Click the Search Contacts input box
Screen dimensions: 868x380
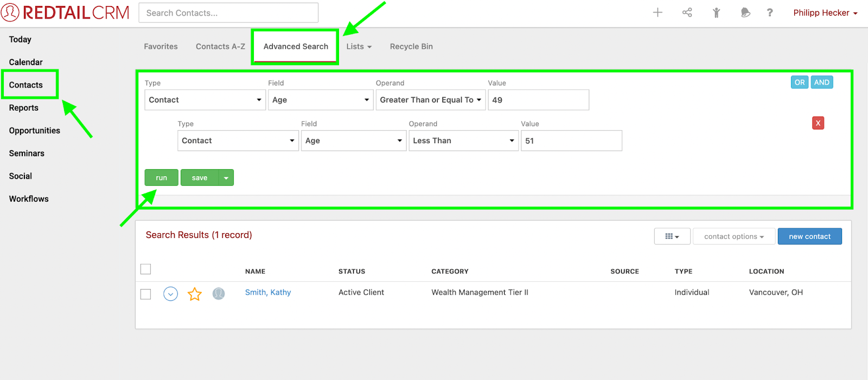click(228, 13)
